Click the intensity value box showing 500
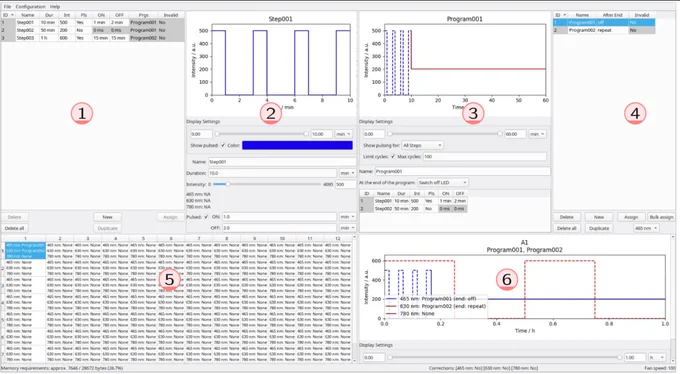The width and height of the screenshot is (680, 374). (x=345, y=184)
